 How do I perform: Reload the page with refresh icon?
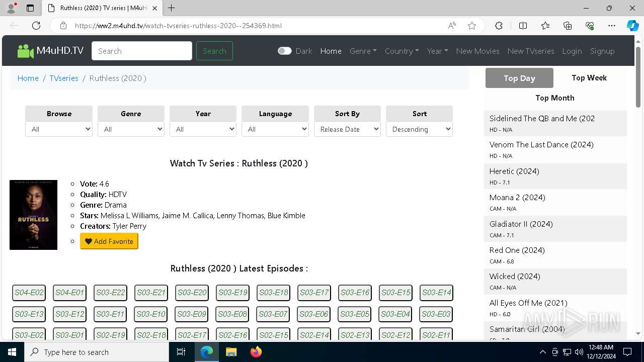36,26
